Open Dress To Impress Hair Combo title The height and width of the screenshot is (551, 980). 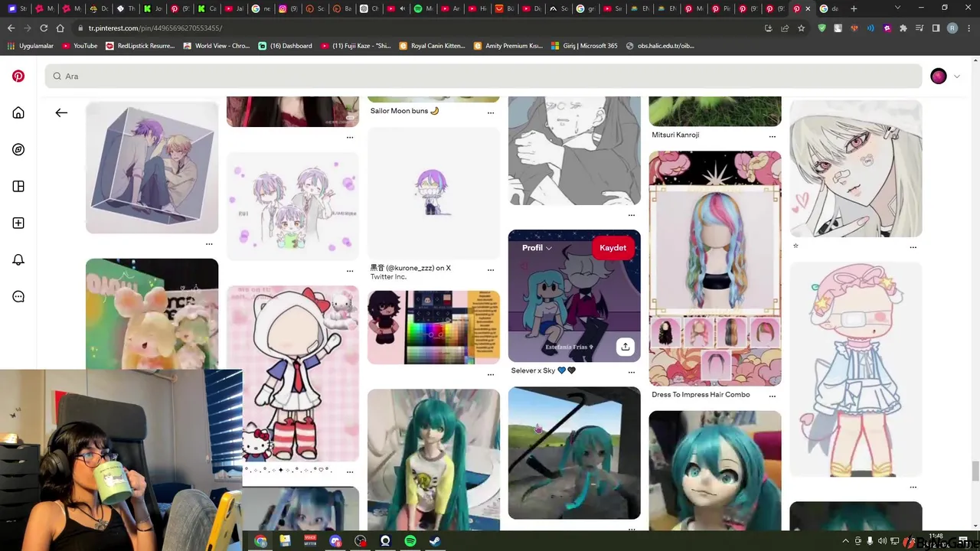coord(701,395)
